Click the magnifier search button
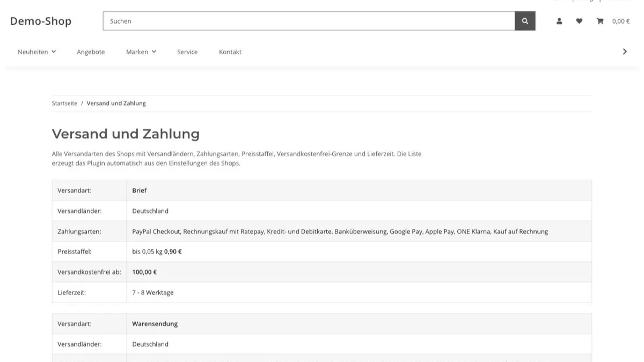The height and width of the screenshot is (362, 644). [525, 21]
